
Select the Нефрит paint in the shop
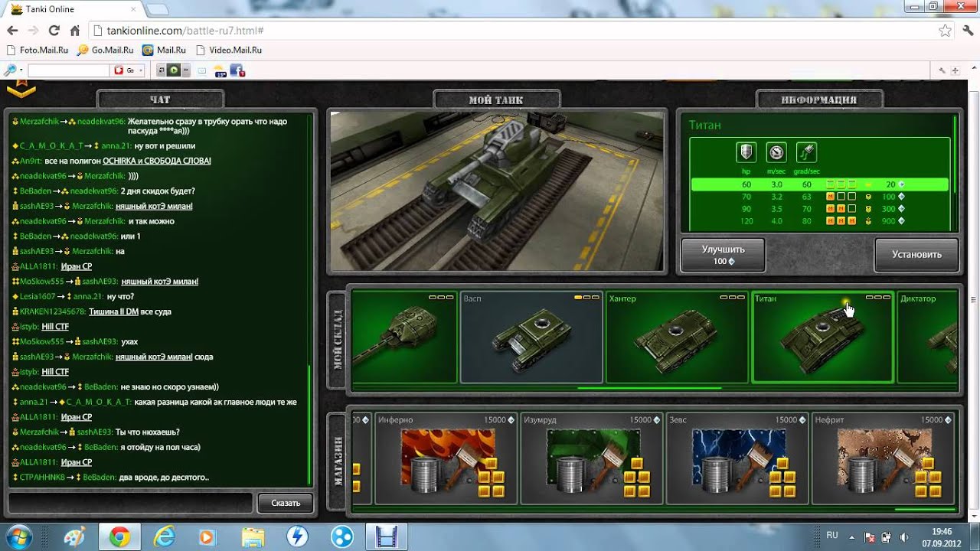point(884,459)
